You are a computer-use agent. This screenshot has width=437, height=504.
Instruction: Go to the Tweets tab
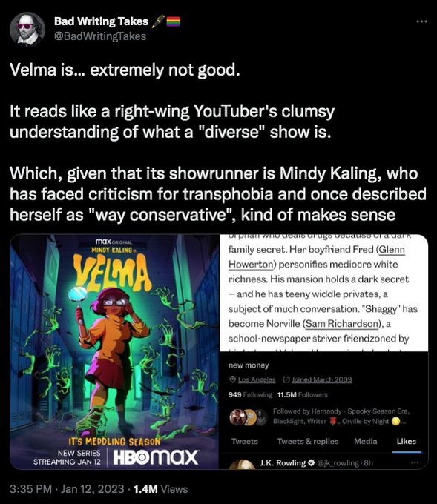pyautogui.click(x=245, y=441)
